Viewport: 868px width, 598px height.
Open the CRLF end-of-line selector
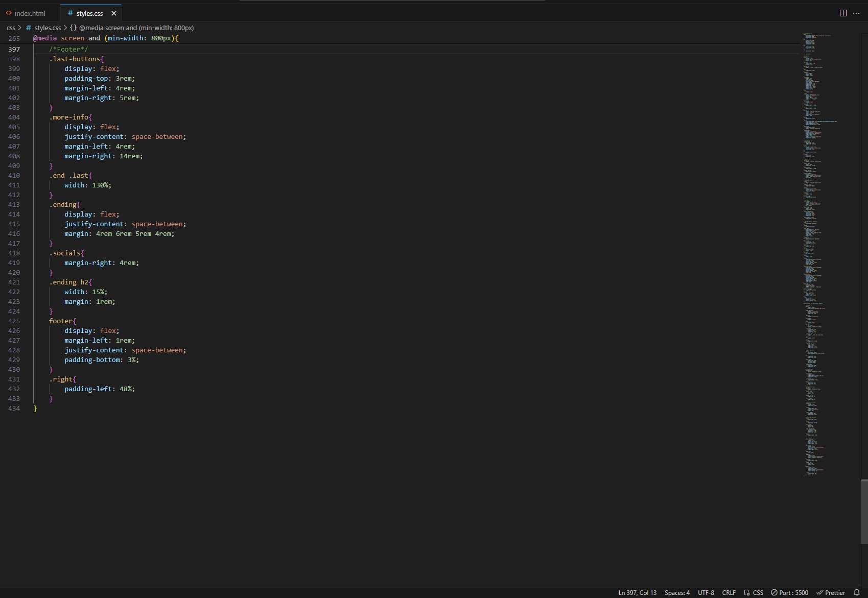pyautogui.click(x=729, y=592)
